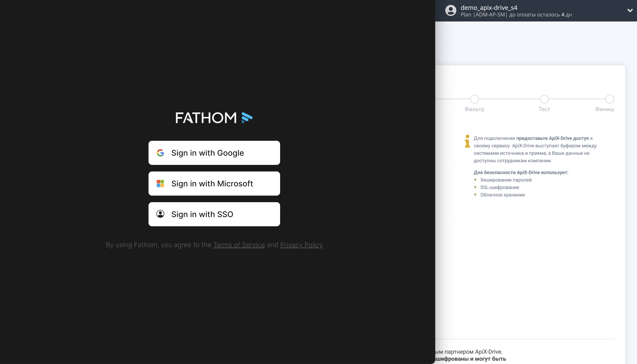Viewport: 637px width, 364px height.
Task: Click the Microsoft logo icon on the sign-in button
Action: click(161, 184)
